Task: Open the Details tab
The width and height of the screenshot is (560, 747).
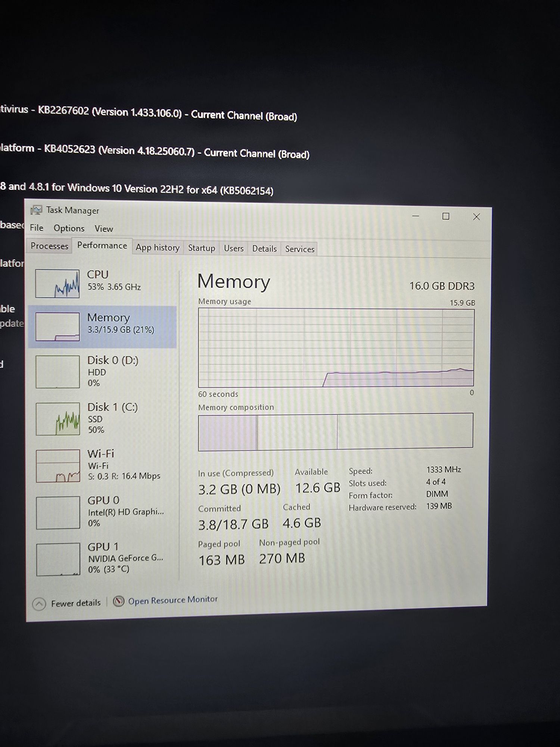Action: (264, 249)
